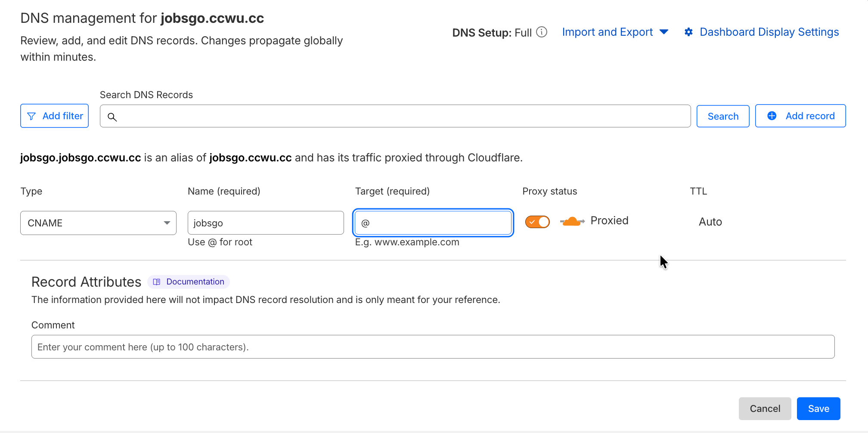Click the book icon next to Documentation
The image size is (868, 433).
(157, 282)
